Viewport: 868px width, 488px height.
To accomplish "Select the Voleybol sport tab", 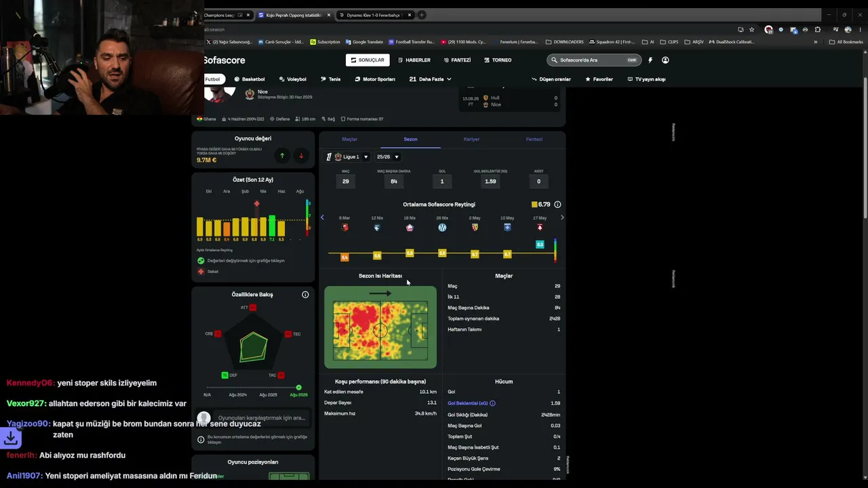I will (292, 79).
